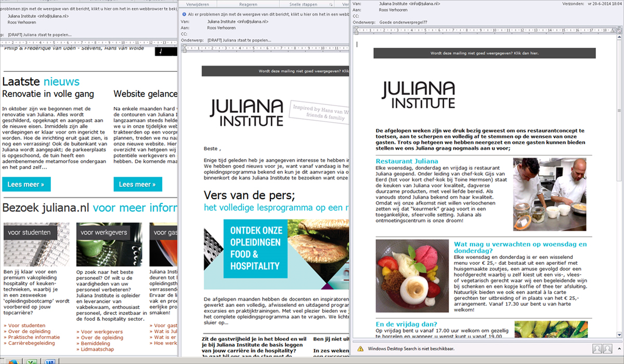Click the 'Wordt deze mailing niet goed weergegeven' bar in right email
This screenshot has width=624, height=364.
pos(484,53)
